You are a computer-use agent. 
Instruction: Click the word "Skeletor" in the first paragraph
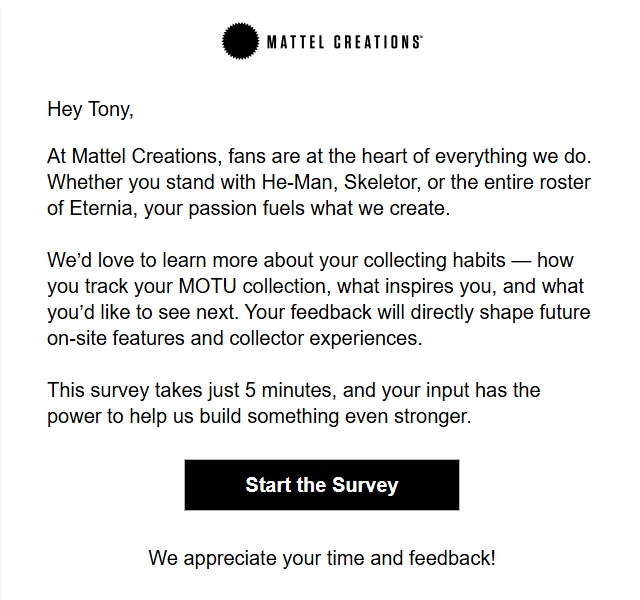tap(340, 185)
